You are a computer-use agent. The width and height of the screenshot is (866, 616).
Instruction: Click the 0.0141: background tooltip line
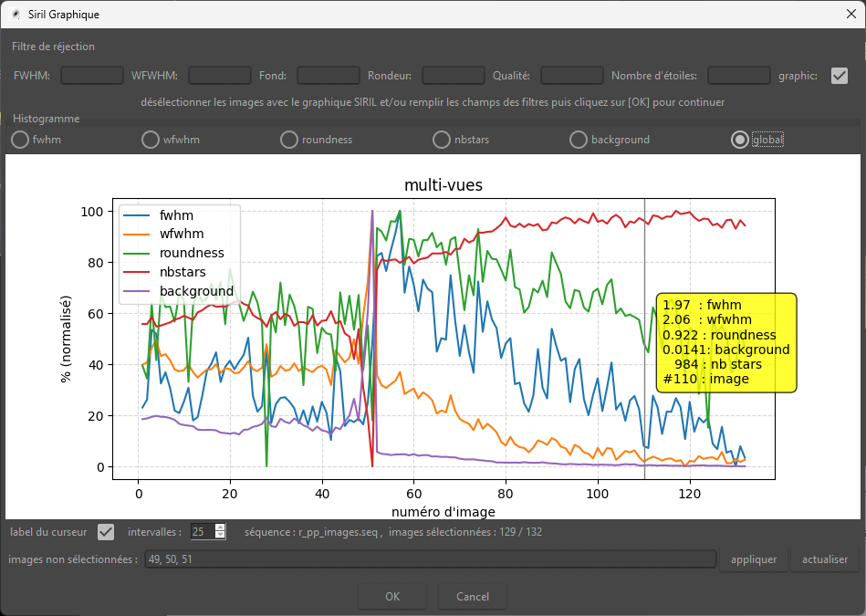(725, 350)
